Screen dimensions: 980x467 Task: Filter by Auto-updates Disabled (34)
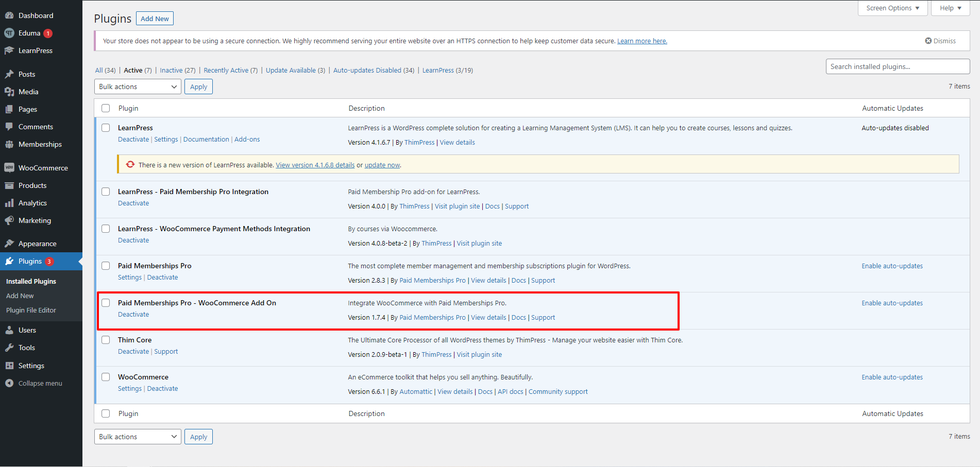click(x=374, y=71)
